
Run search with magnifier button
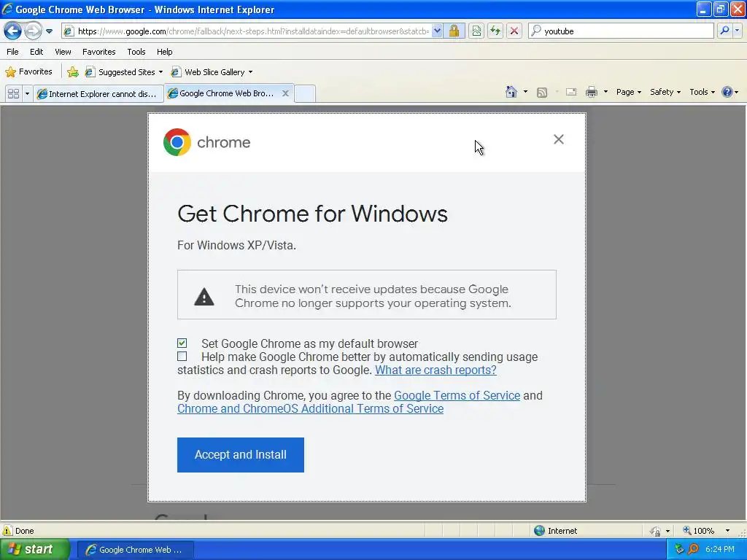724,31
